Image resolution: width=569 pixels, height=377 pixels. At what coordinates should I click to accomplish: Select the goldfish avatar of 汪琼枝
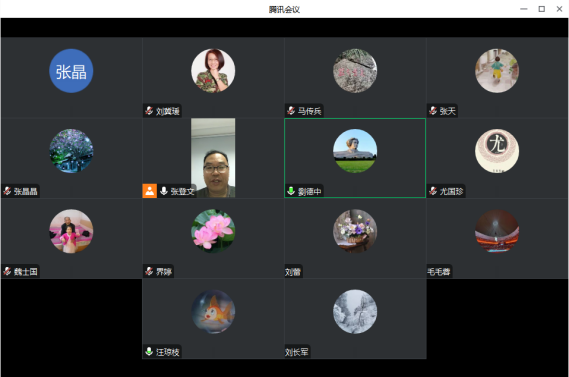click(x=213, y=311)
